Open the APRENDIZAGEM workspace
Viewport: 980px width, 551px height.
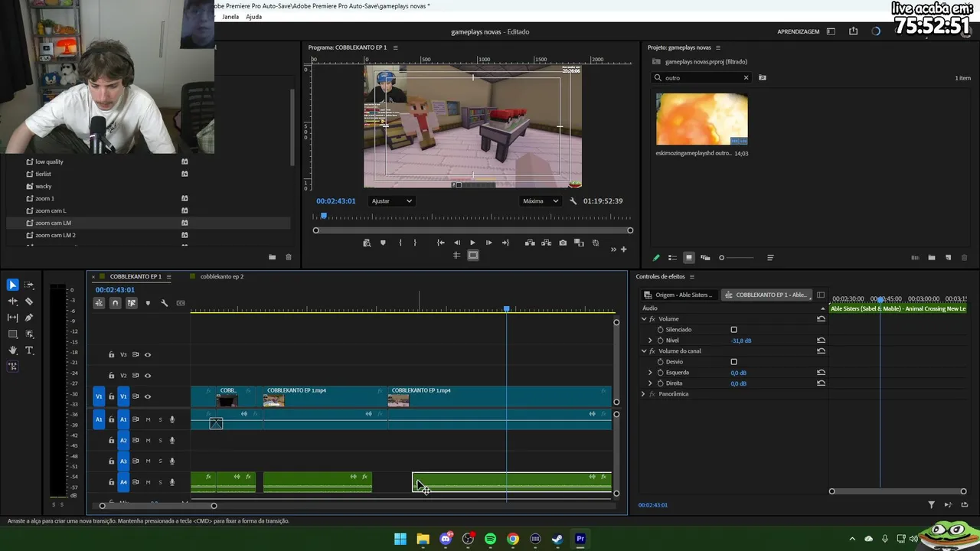click(x=799, y=31)
